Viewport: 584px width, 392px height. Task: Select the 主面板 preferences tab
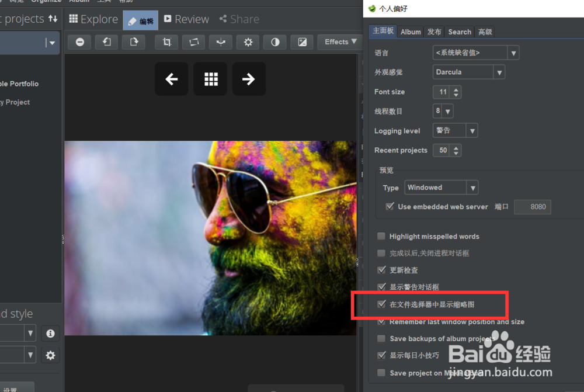click(383, 31)
